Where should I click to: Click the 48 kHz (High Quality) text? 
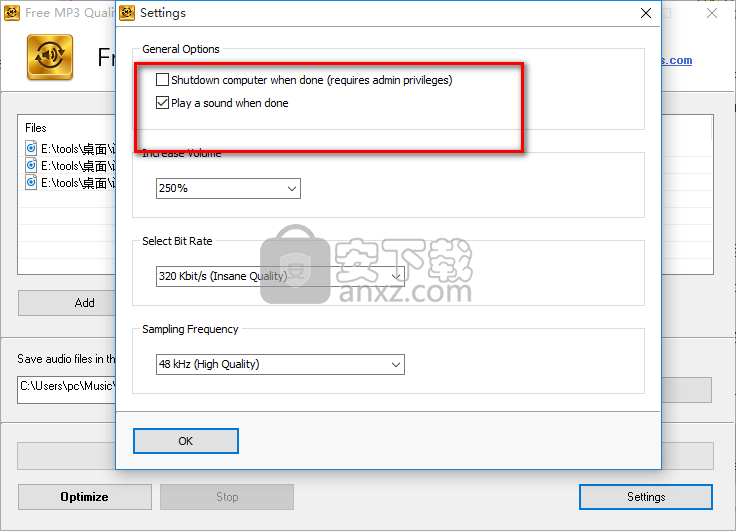[x=209, y=364]
